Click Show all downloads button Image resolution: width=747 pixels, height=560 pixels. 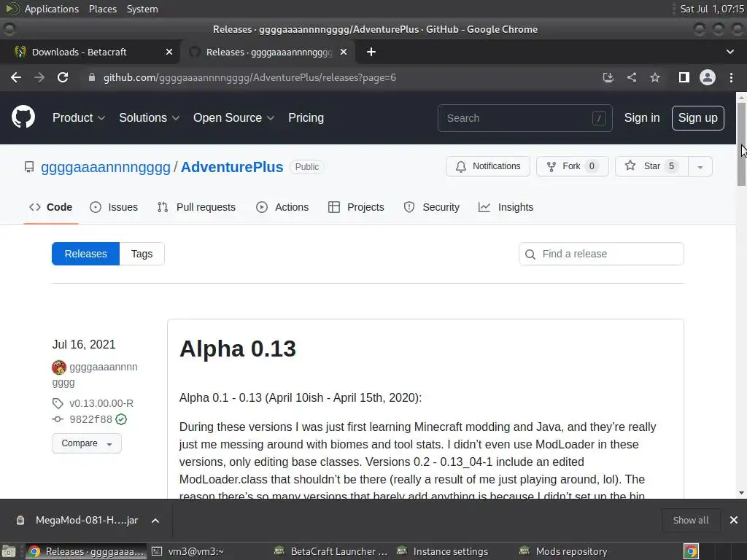click(691, 520)
